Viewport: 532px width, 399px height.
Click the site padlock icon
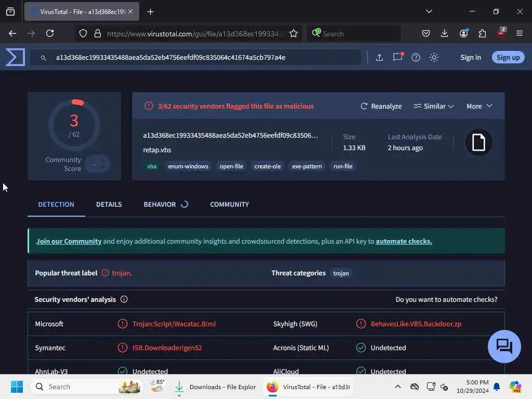[98, 34]
